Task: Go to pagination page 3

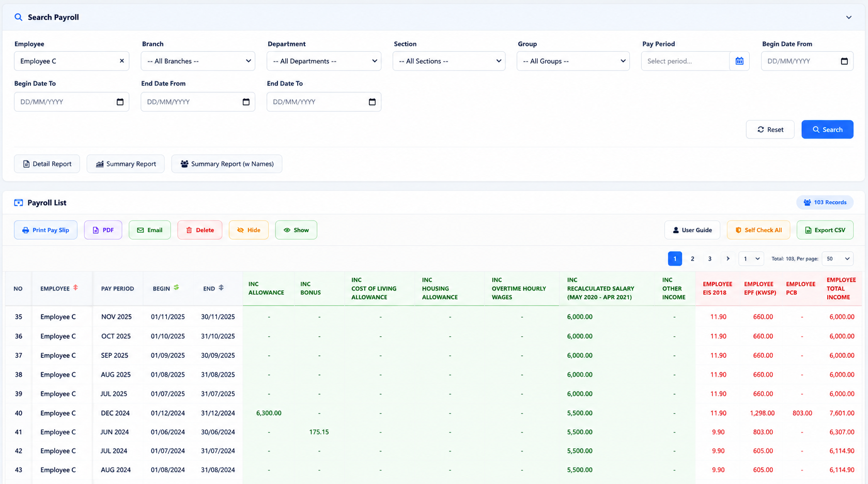Action: click(710, 259)
